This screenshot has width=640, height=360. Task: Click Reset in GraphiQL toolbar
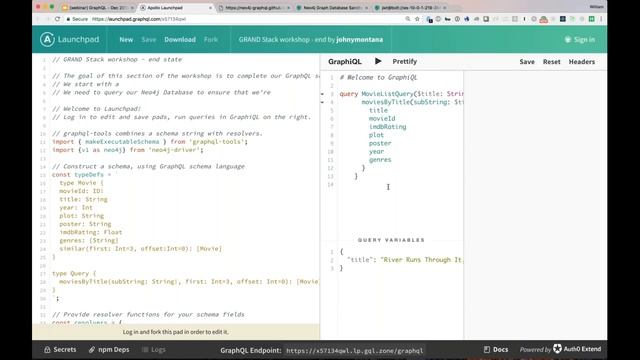pyautogui.click(x=551, y=62)
